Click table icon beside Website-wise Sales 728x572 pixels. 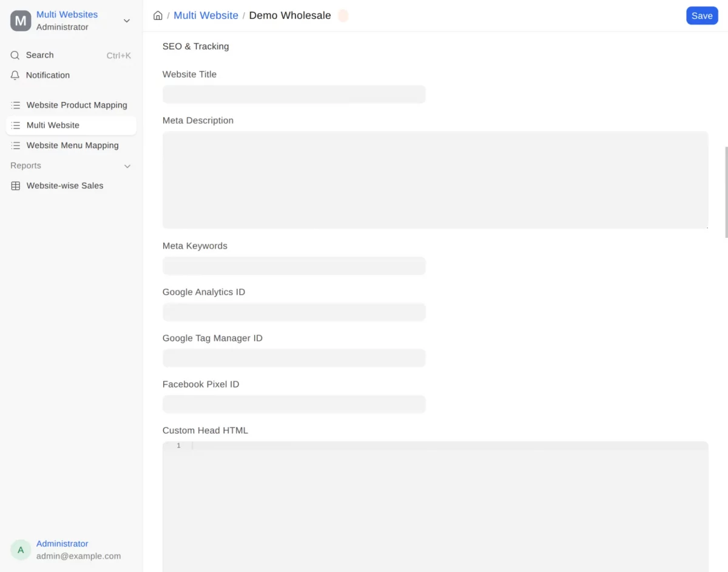tap(16, 186)
